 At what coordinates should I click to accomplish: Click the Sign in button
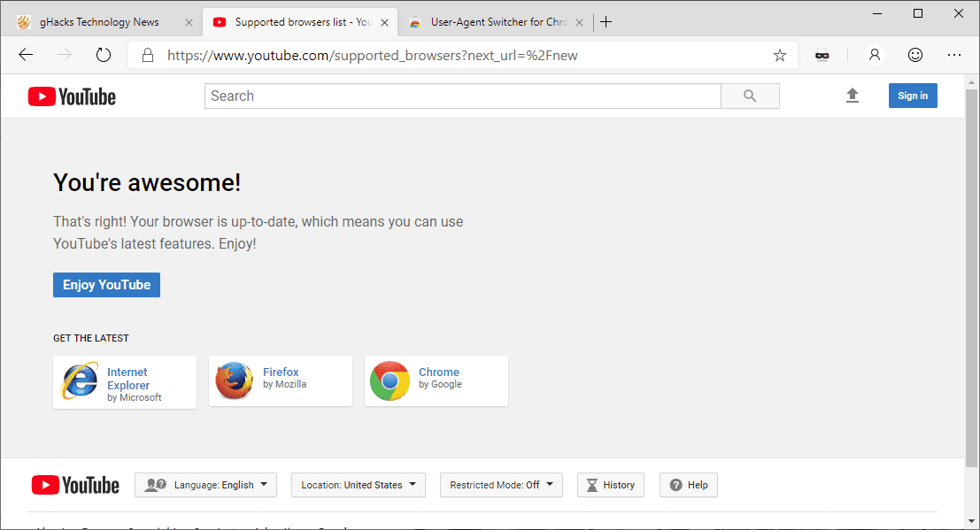click(913, 96)
